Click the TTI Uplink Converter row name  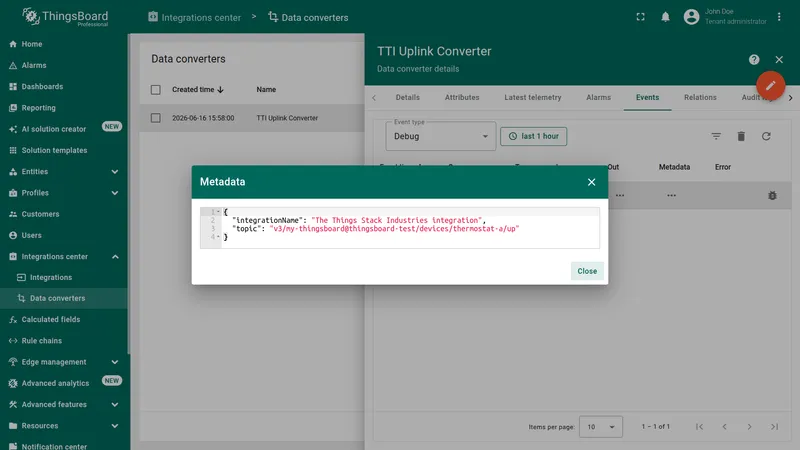pos(287,118)
